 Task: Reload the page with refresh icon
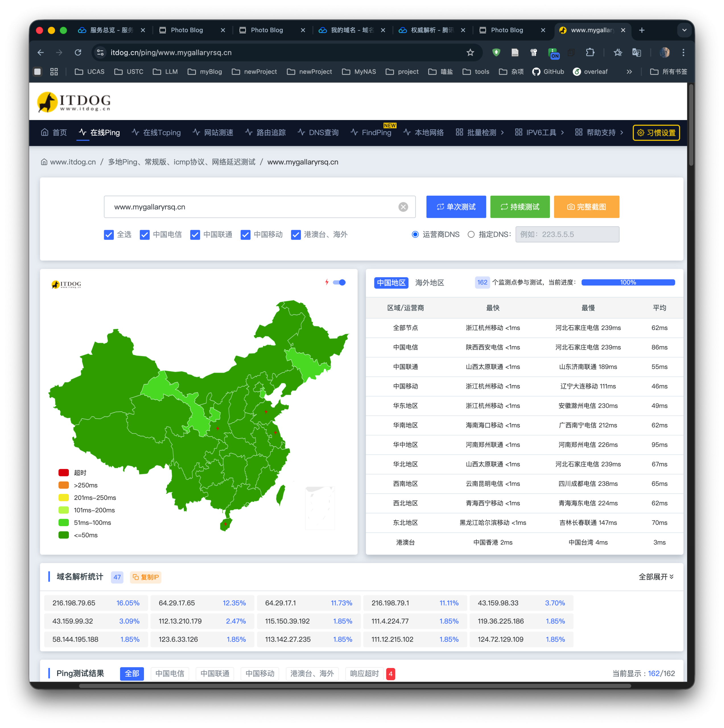78,52
